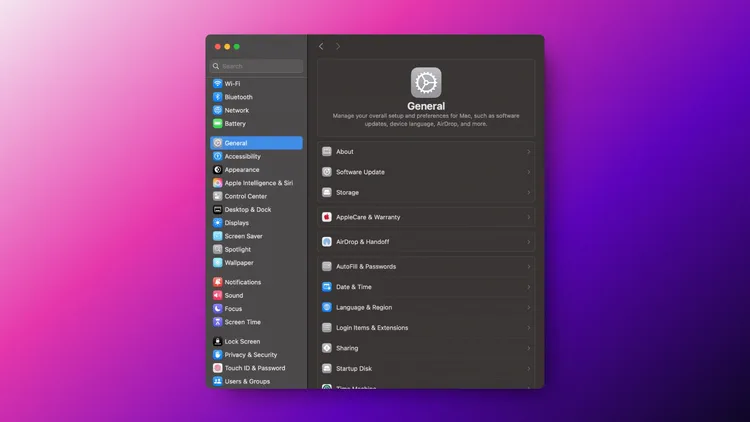The height and width of the screenshot is (422, 750).
Task: Go to the Spotlight sidebar label
Action: (238, 249)
